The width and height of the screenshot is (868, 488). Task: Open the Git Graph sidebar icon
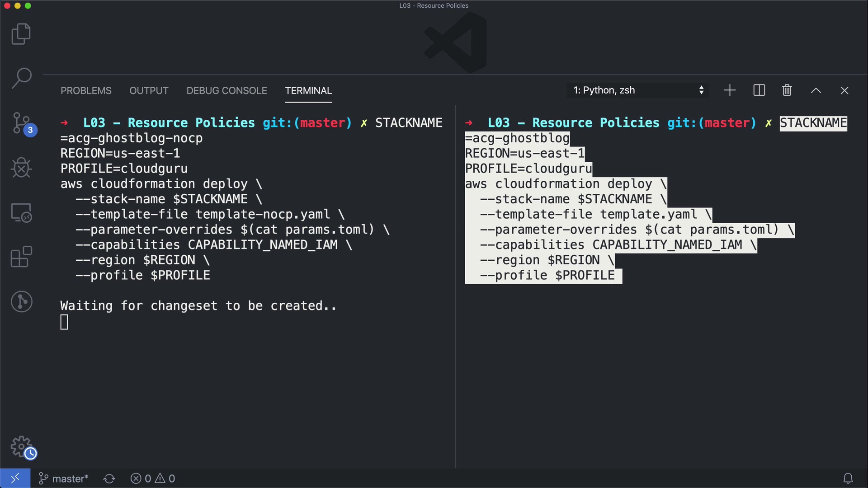point(21,301)
